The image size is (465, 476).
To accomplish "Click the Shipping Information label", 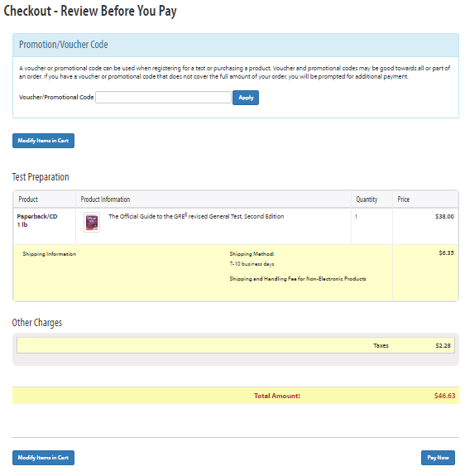I will (50, 254).
